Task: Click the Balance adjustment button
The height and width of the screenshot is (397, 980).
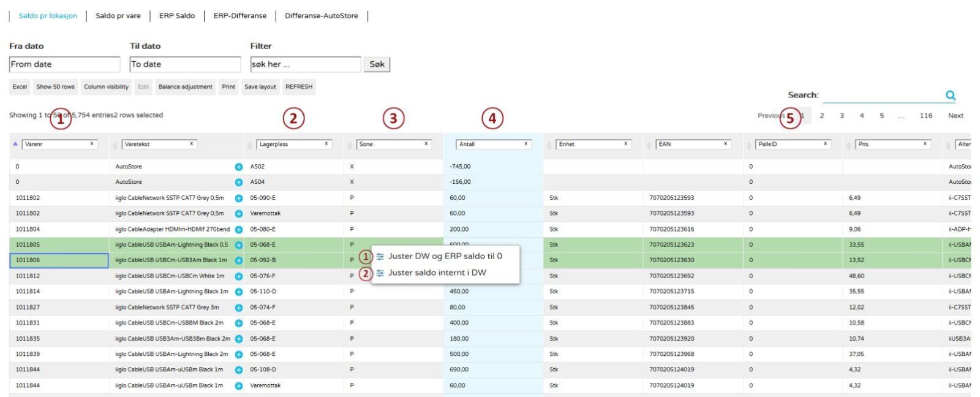Action: click(185, 87)
